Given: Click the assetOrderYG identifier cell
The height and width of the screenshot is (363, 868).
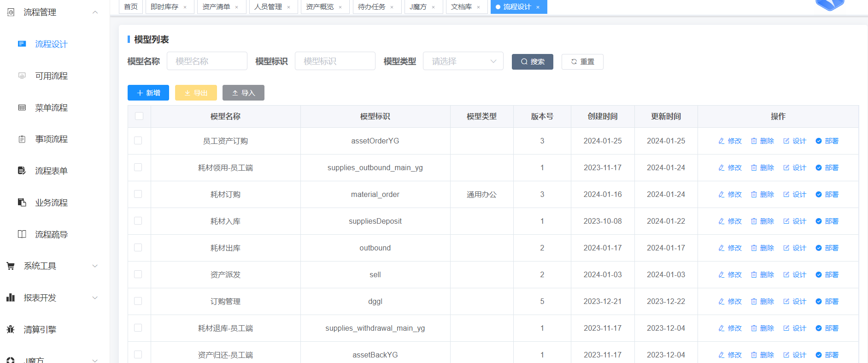Looking at the screenshot, I should 375,141.
